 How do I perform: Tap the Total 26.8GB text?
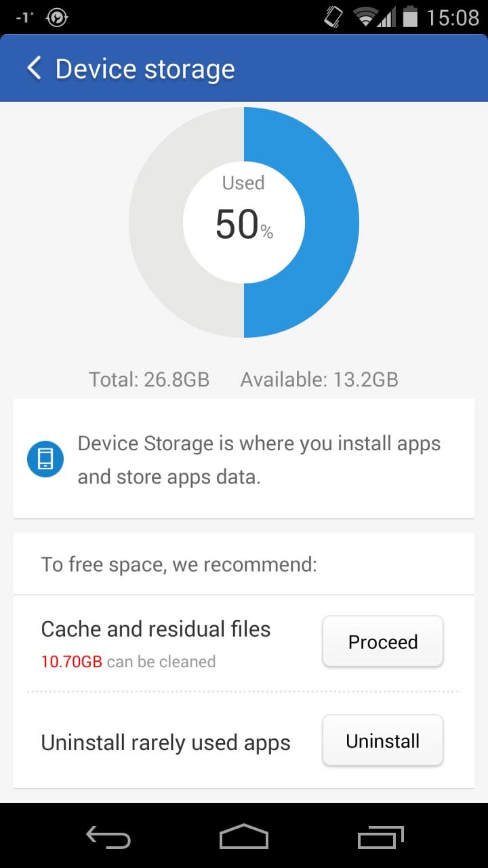coord(149,379)
